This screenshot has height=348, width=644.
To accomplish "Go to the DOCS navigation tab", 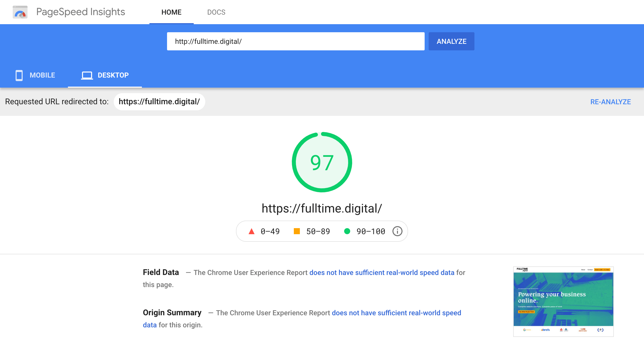I will point(216,12).
